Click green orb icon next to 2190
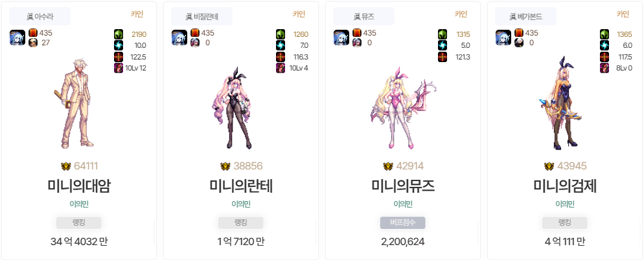The height and width of the screenshot is (260, 644). [x=119, y=34]
